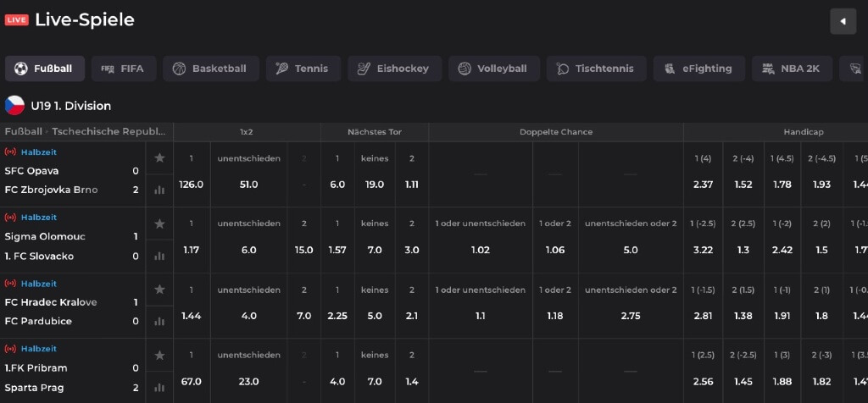Pick handicap 1 (4) odds 2.37
Screen dimensions: 868x403
(x=703, y=174)
